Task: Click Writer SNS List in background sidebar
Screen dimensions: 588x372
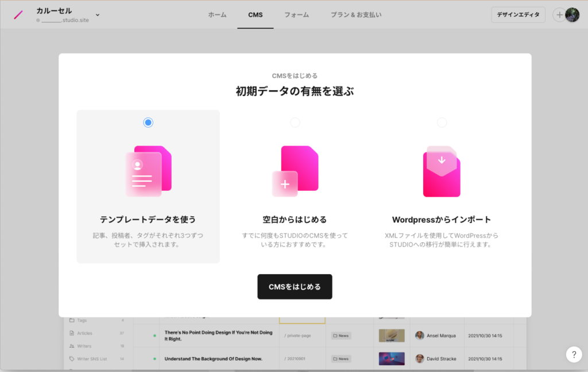Action: point(92,359)
